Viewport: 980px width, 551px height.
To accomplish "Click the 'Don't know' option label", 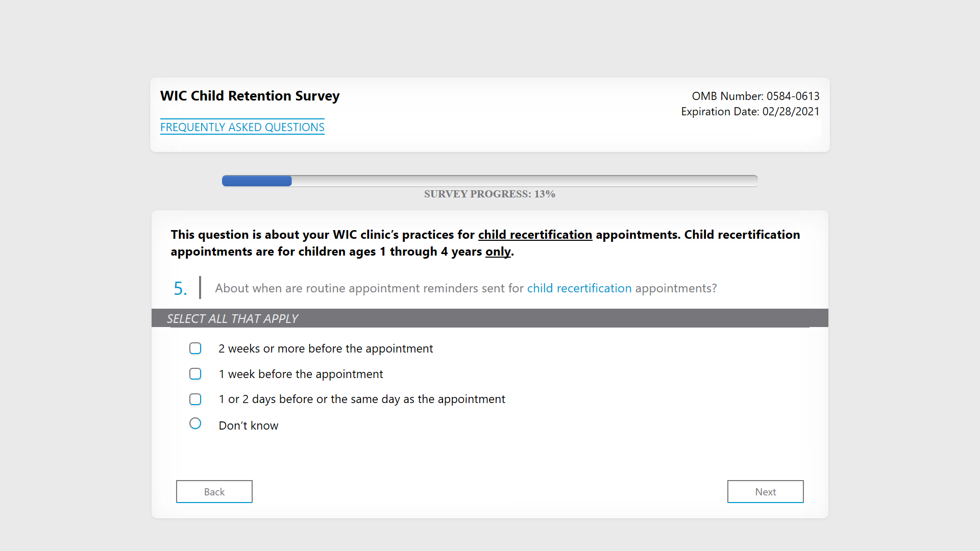I will (x=249, y=425).
